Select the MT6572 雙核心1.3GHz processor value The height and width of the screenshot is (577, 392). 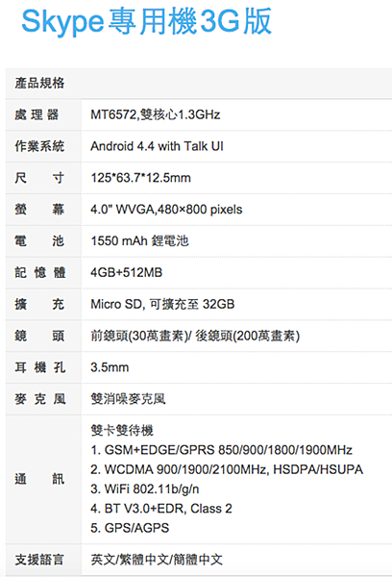click(156, 114)
